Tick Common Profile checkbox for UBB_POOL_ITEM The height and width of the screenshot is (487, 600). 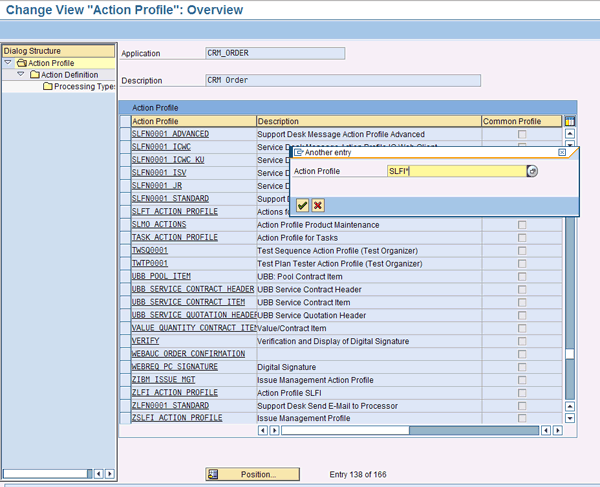coord(522,277)
